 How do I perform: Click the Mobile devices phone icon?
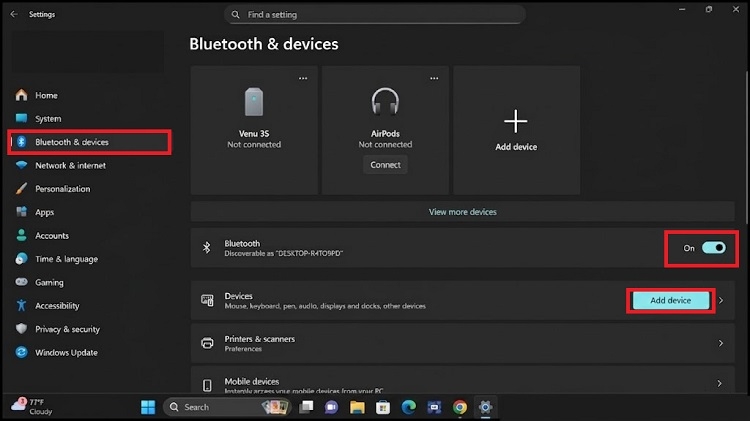pos(207,385)
